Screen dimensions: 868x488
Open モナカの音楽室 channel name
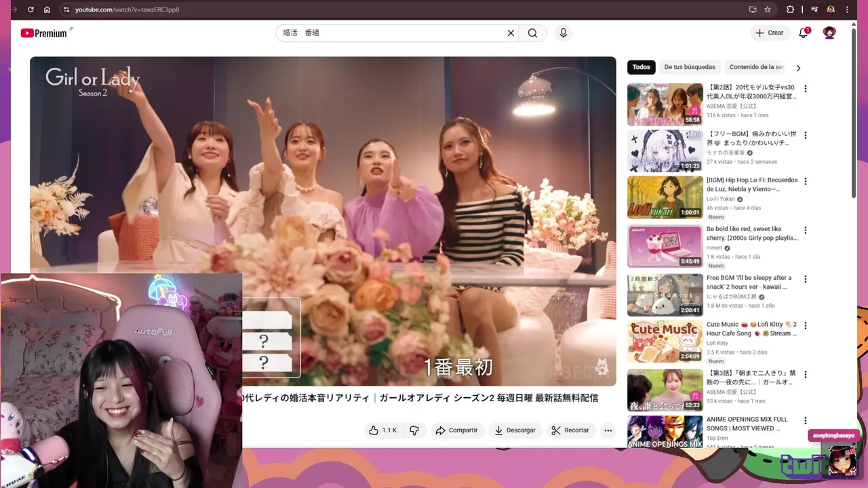tap(726, 153)
